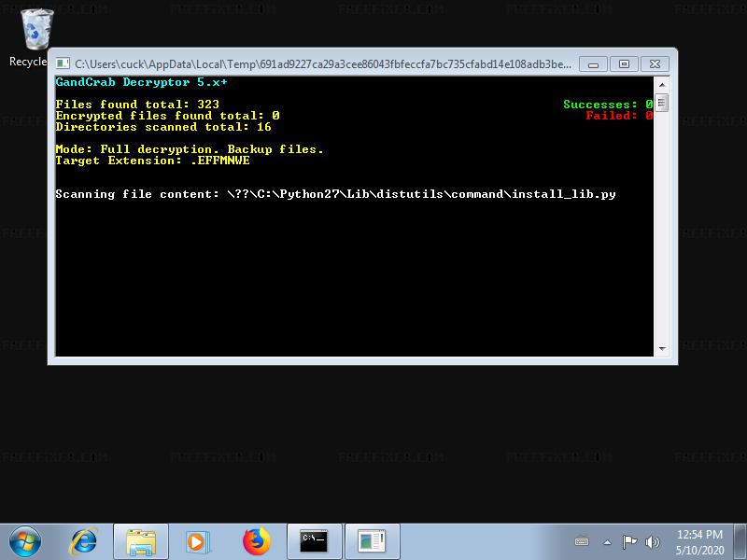
Task: Open Firefox from the taskbar
Action: 256,541
